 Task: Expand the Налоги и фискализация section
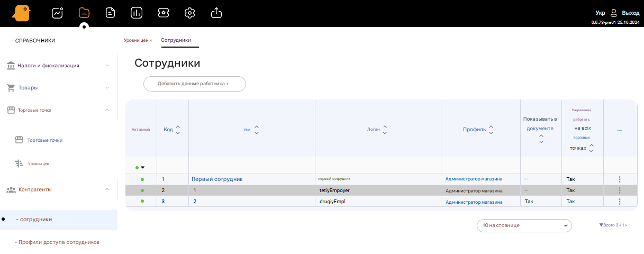point(107,66)
